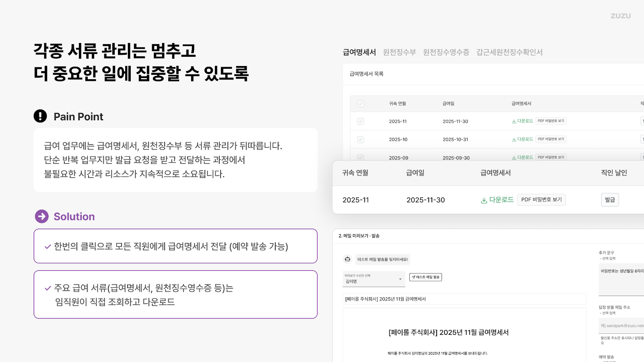Click the download icon on the 2025-10 row
Screen dimensions: 644x362
coord(514,139)
